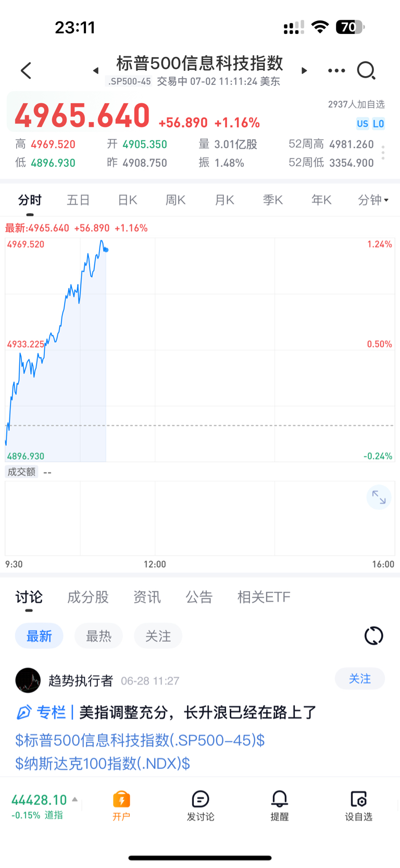Switch to the 日K chart tab
The width and height of the screenshot is (400, 868).
point(127,200)
